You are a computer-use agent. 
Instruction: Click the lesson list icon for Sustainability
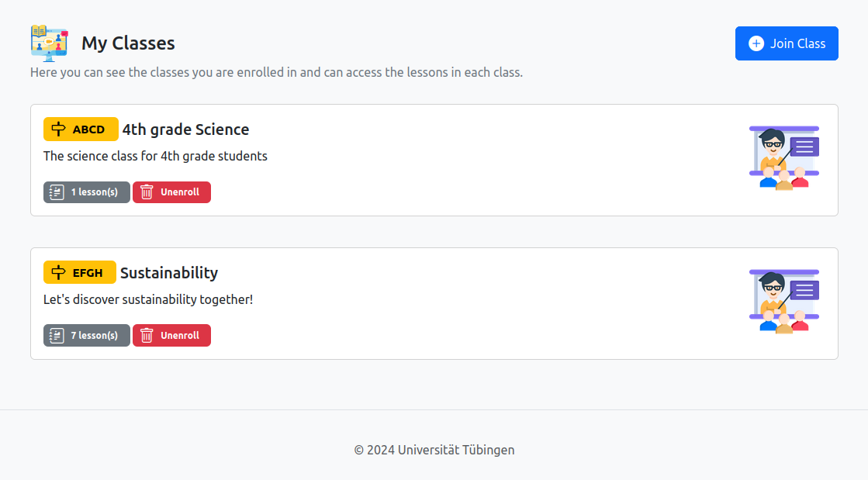click(x=57, y=336)
